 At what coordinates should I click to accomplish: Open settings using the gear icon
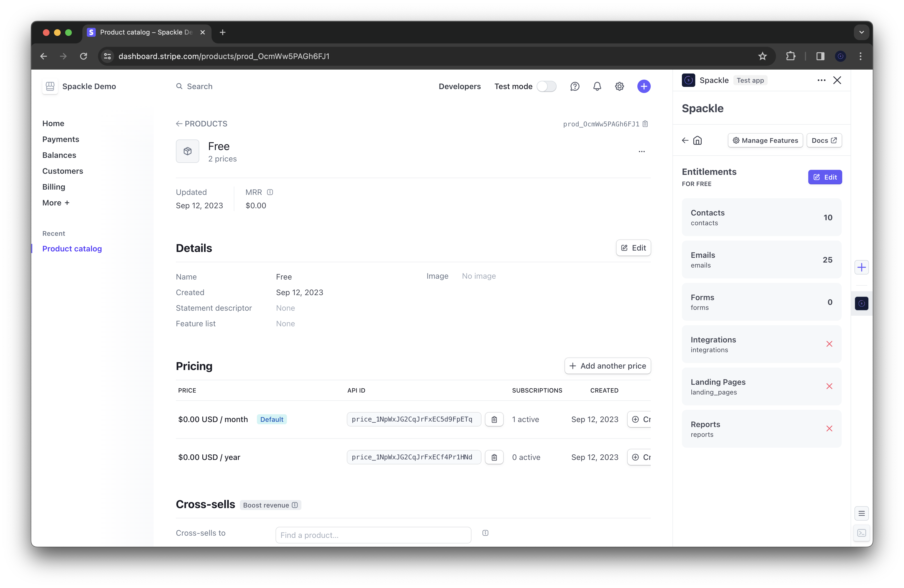point(619,86)
